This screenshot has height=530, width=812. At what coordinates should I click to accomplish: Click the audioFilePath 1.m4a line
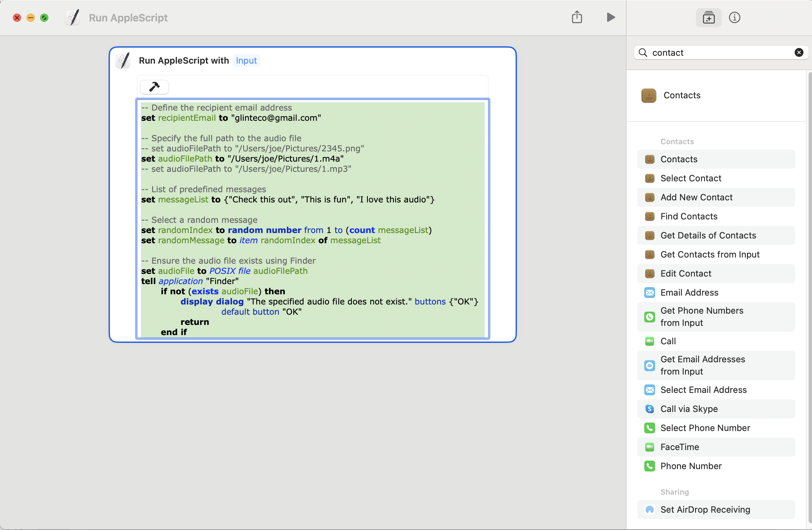pos(242,159)
